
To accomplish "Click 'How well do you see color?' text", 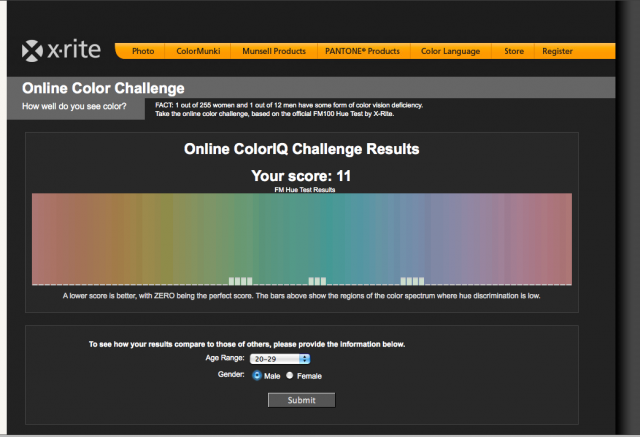I will [x=74, y=106].
